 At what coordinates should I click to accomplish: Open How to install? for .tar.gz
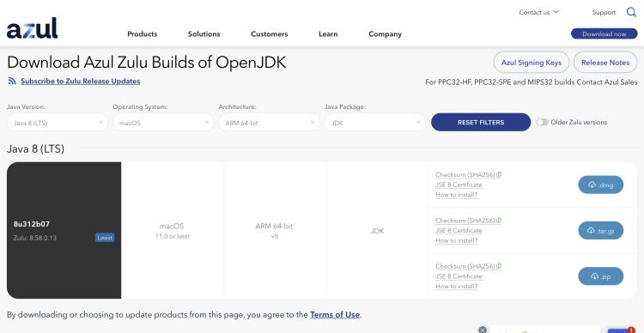[456, 240]
